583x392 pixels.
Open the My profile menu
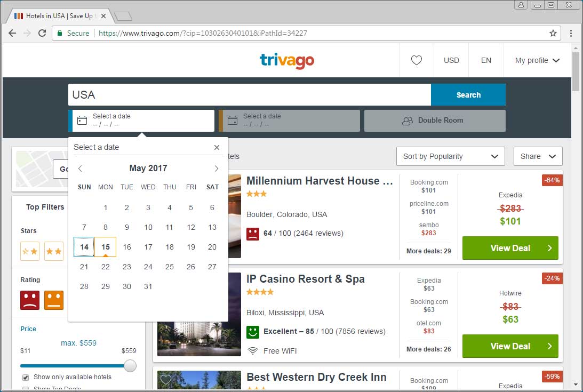tap(537, 60)
